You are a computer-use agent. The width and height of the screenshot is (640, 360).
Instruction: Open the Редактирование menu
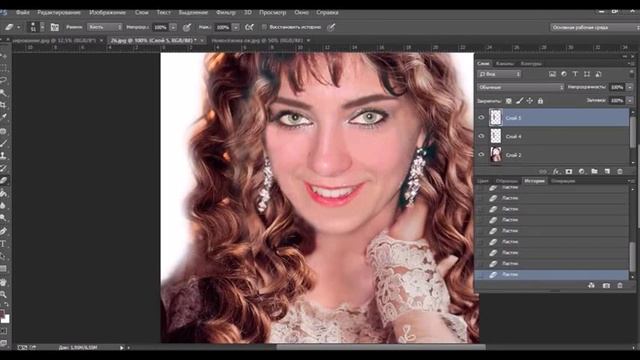pos(59,13)
